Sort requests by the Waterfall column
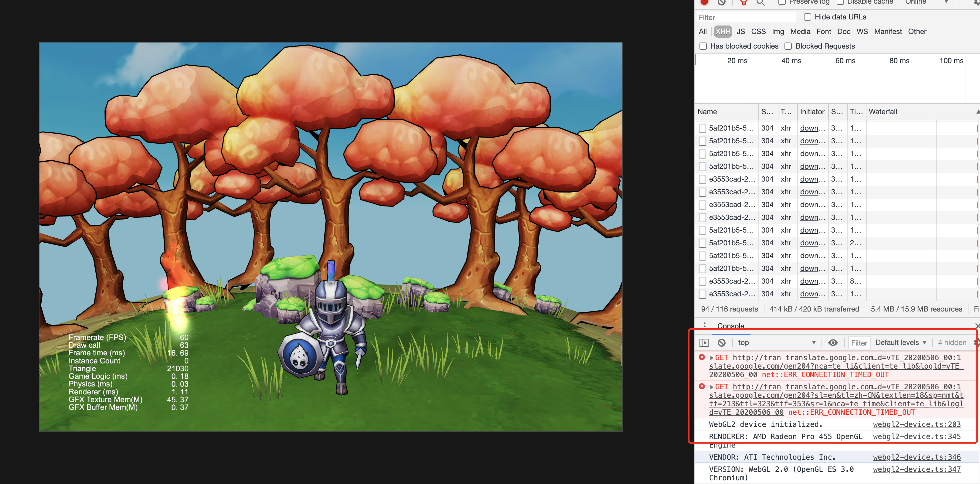This screenshot has width=980, height=484. [883, 111]
